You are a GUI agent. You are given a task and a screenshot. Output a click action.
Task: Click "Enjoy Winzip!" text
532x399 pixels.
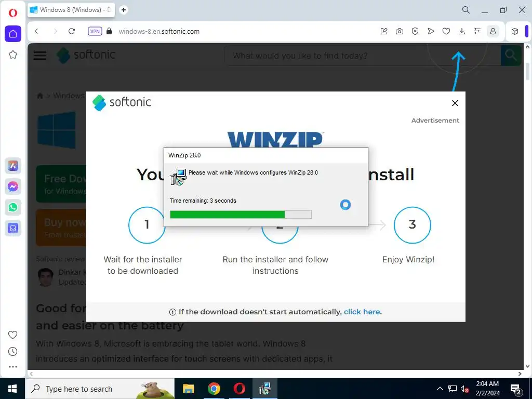[408, 260]
